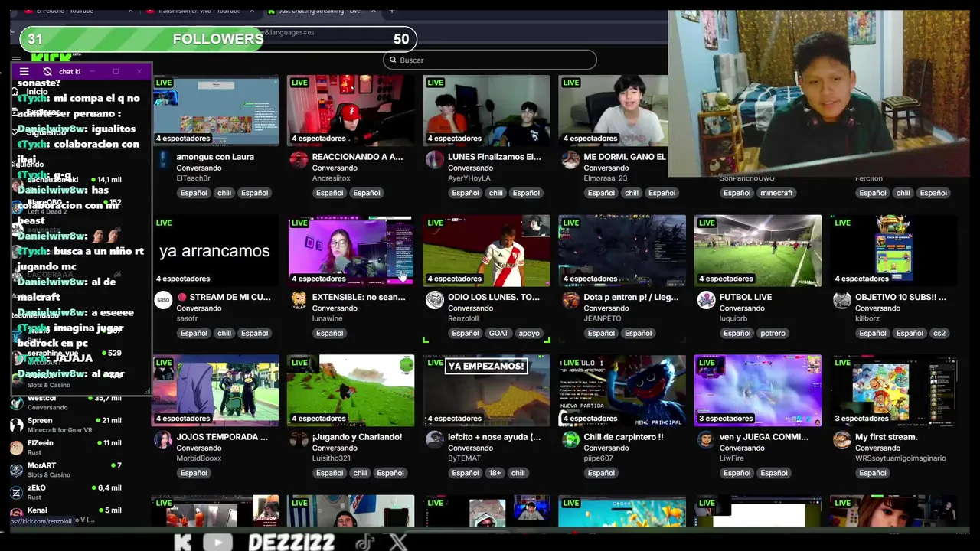980x551 pixels.
Task: Open Renzololl channel avatar
Action: (x=434, y=300)
